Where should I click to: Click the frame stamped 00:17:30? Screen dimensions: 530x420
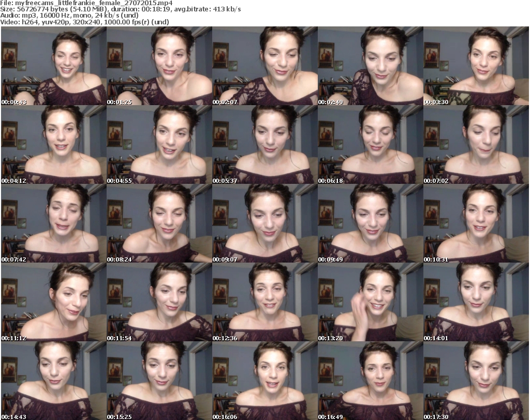(476, 381)
